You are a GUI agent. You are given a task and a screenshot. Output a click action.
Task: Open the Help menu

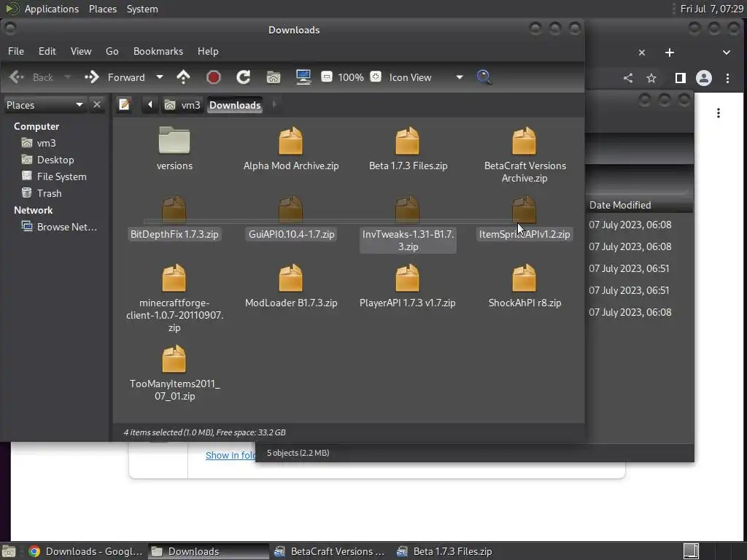(x=208, y=51)
